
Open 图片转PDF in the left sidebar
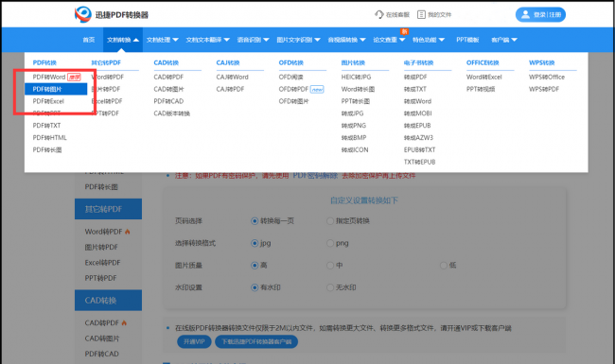(101, 248)
